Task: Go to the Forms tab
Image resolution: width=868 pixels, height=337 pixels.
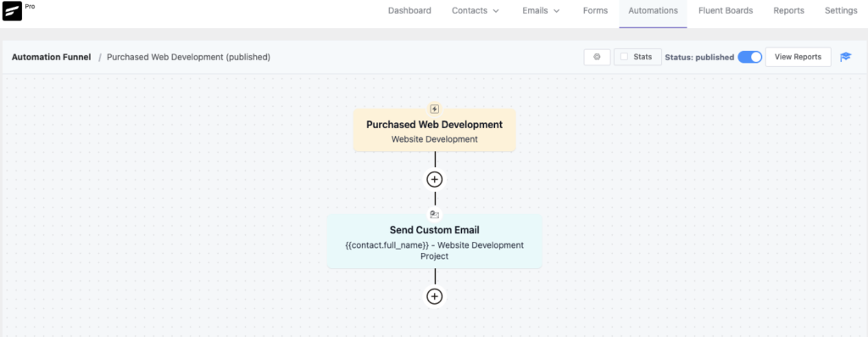Action: (595, 10)
